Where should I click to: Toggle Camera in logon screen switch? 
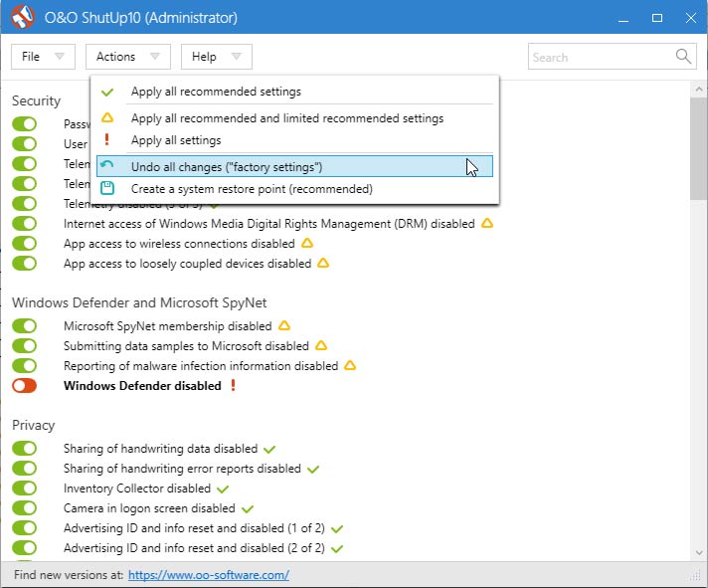[25, 507]
